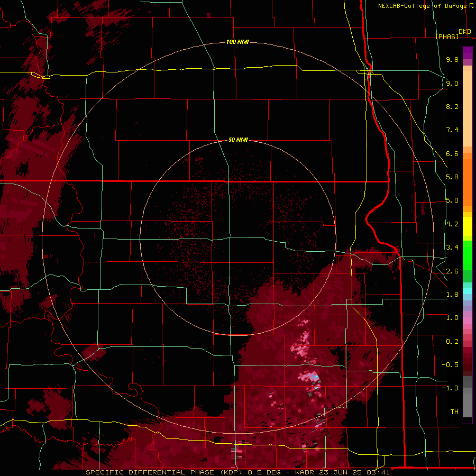Click the 50 NMI range ring label
Screen dimensions: 476x476
(x=238, y=140)
